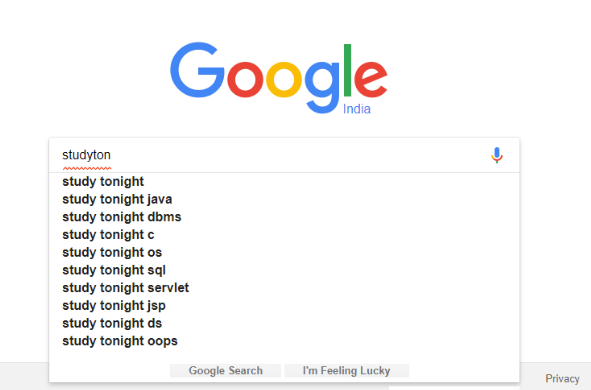591x390 pixels.
Task: Open the Privacy link
Action: tap(562, 378)
